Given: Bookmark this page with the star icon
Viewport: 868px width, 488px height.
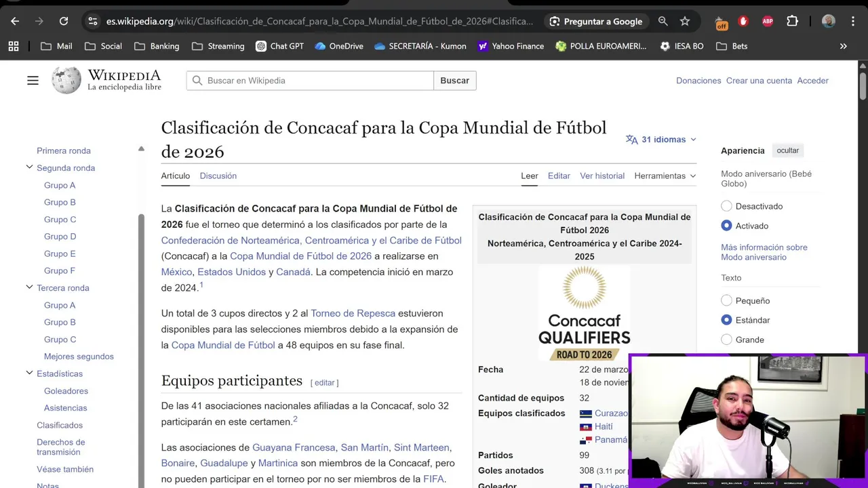Looking at the screenshot, I should [x=685, y=21].
